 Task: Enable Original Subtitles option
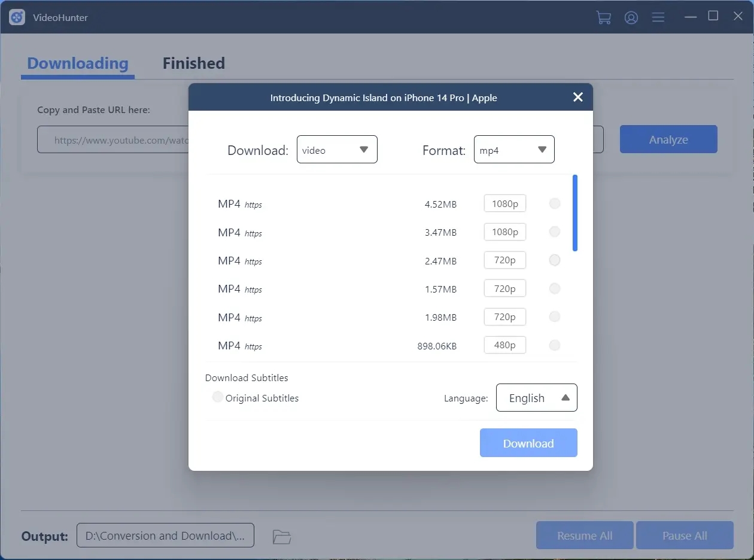pos(218,397)
